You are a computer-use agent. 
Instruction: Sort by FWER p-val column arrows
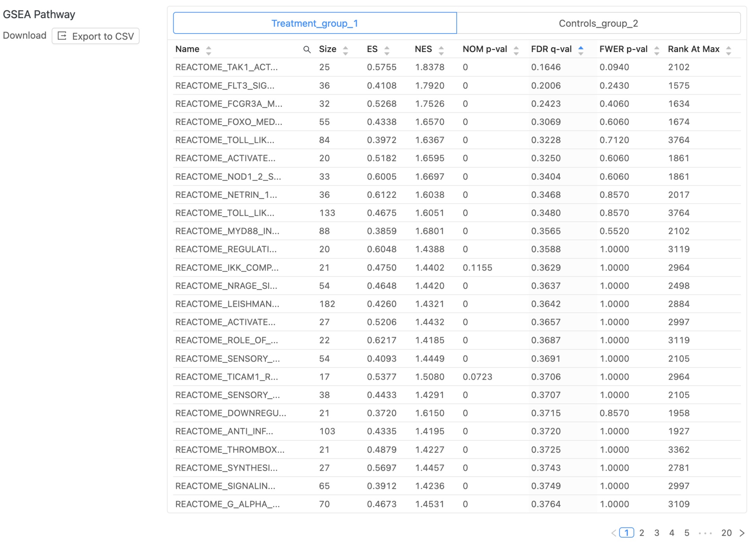pos(656,50)
